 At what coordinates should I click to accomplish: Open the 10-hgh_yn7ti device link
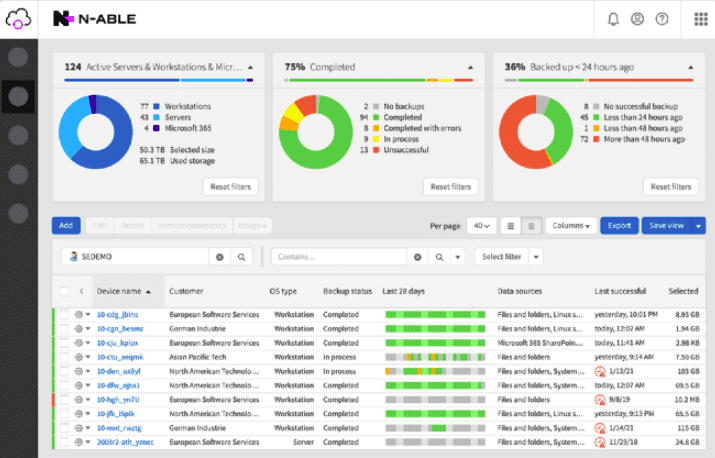point(118,400)
